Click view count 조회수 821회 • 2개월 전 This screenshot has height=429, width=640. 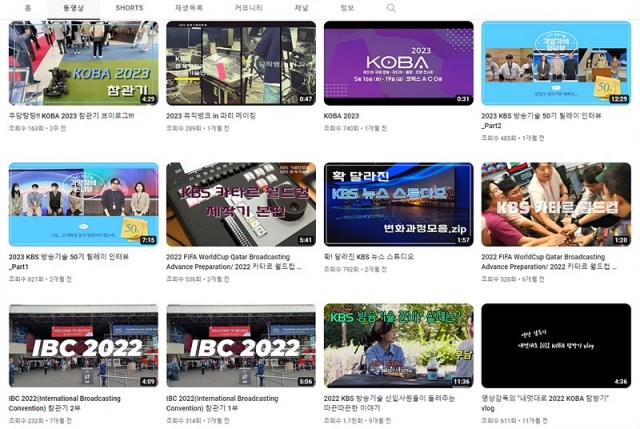click(40, 279)
